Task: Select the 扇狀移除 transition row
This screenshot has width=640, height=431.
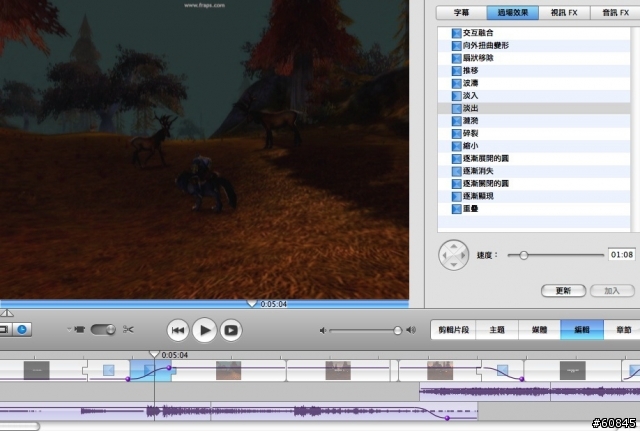Action: pos(534,58)
